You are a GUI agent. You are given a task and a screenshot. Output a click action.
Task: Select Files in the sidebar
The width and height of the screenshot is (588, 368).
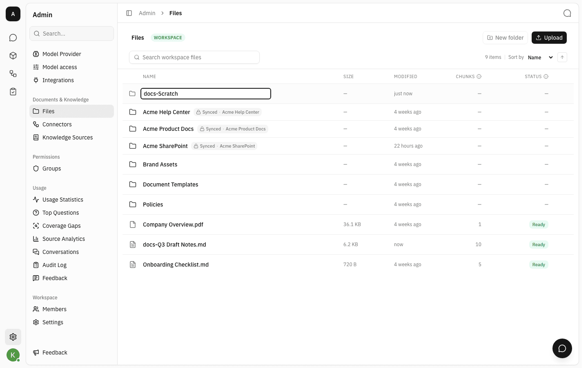click(71, 111)
